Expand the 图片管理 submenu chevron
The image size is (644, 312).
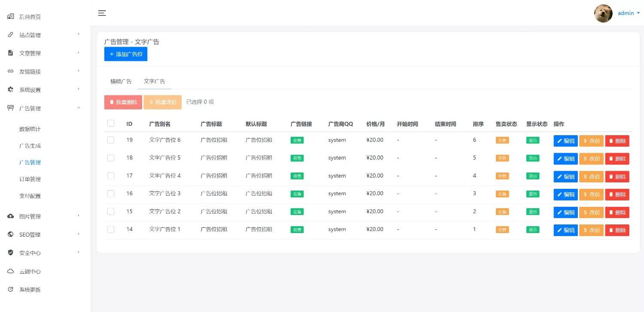coord(79,215)
